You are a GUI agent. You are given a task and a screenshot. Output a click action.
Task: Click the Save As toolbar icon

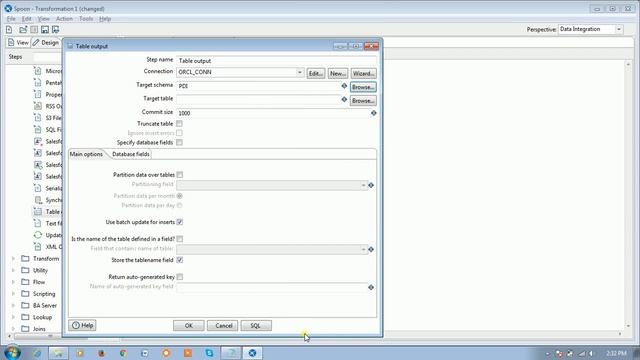pos(56,29)
